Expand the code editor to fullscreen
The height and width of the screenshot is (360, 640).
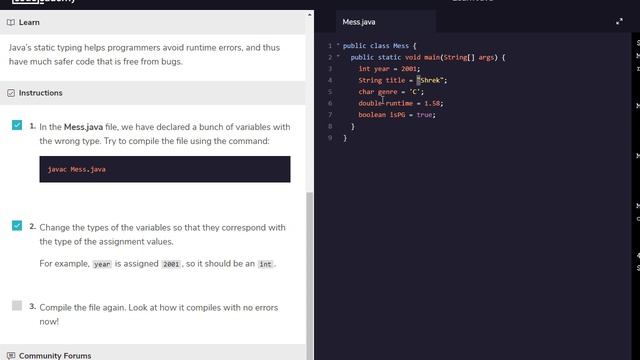(x=619, y=22)
